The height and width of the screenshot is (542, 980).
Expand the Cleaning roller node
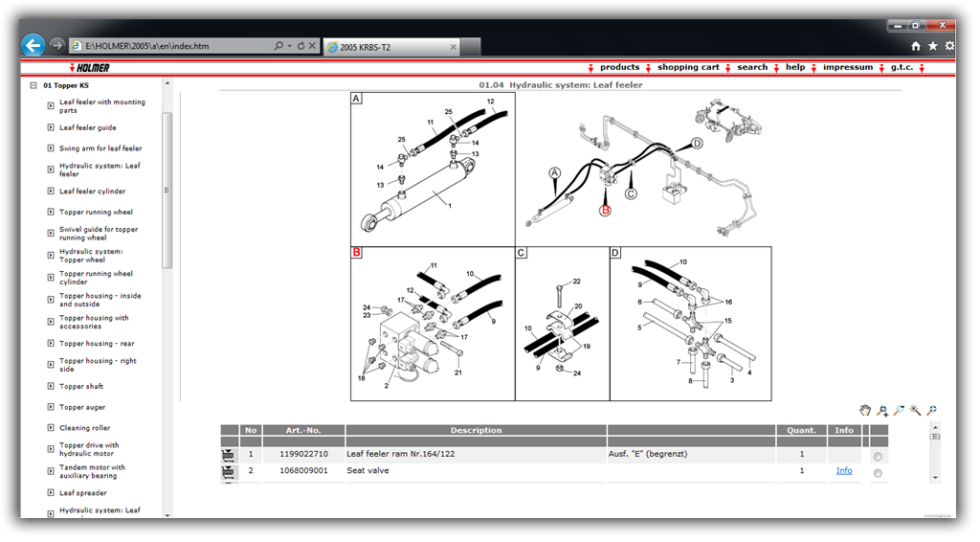(x=51, y=428)
